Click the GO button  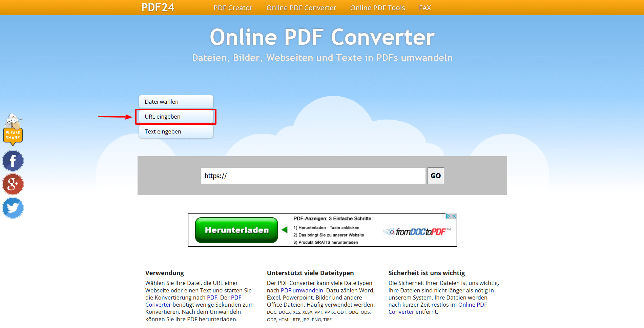(436, 176)
